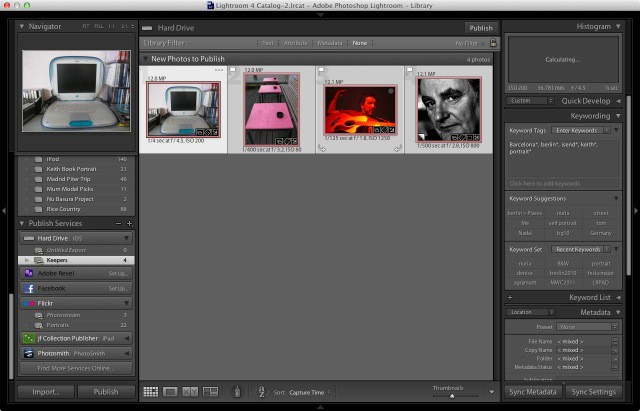This screenshot has height=411, width=640.
Task: Click jf Collection Publisher icon
Action: 29,338
